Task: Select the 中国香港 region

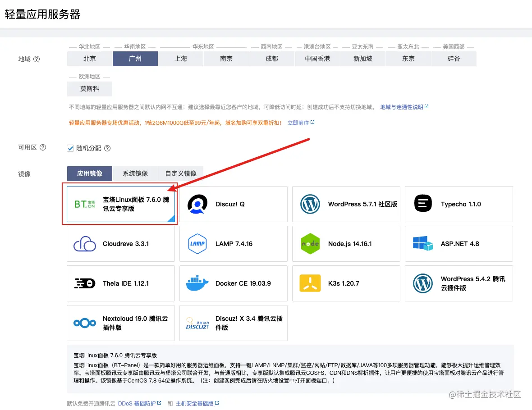Action: coord(317,59)
